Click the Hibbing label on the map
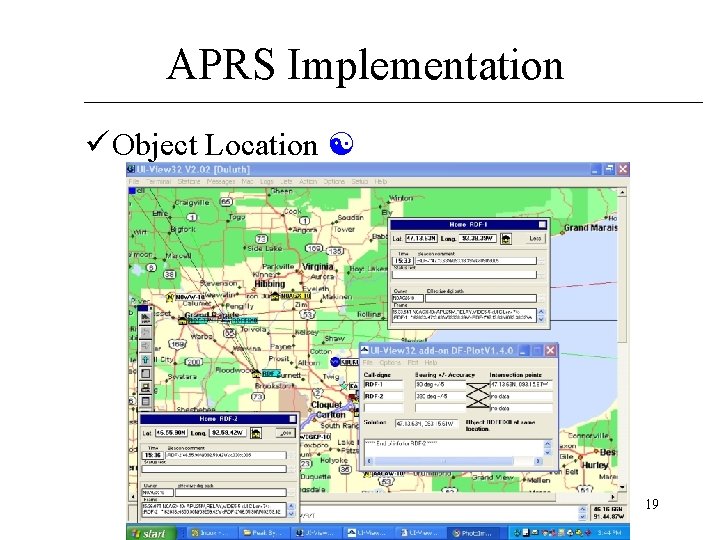720x540 pixels. 270,284
